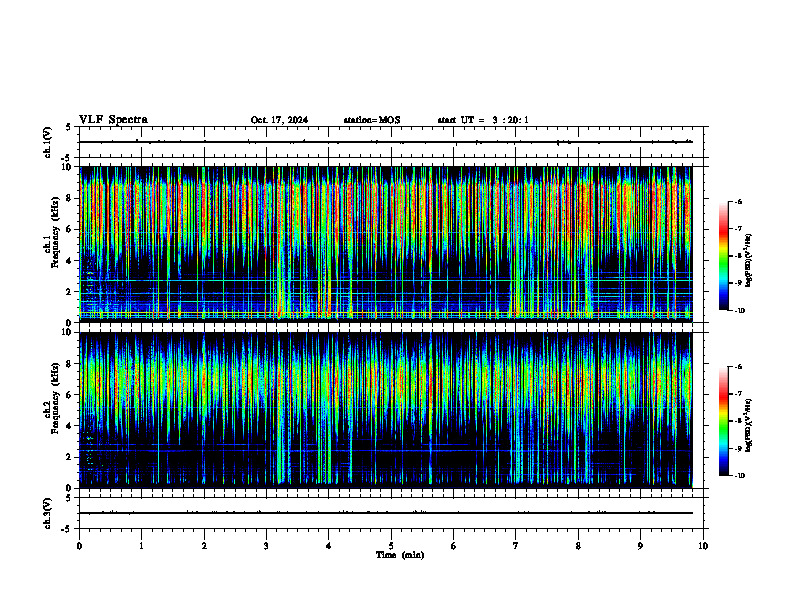792x612 pixels.
Task: Click inside the ch.1 spectrogram panel
Action: (386, 244)
